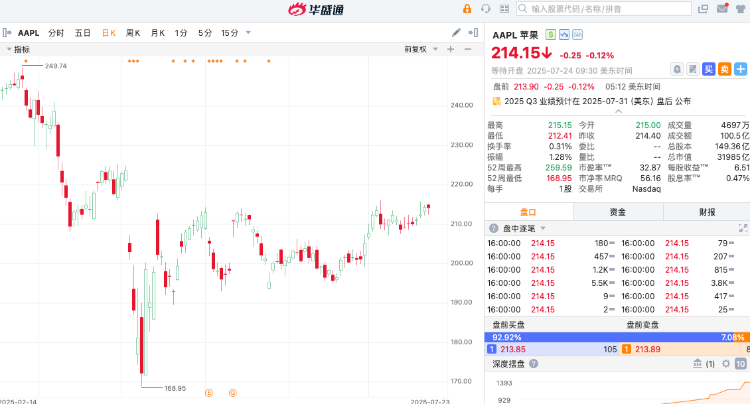Switch to the 盘口 tab
Image resolution: width=750 pixels, height=404 pixels.
[528, 212]
